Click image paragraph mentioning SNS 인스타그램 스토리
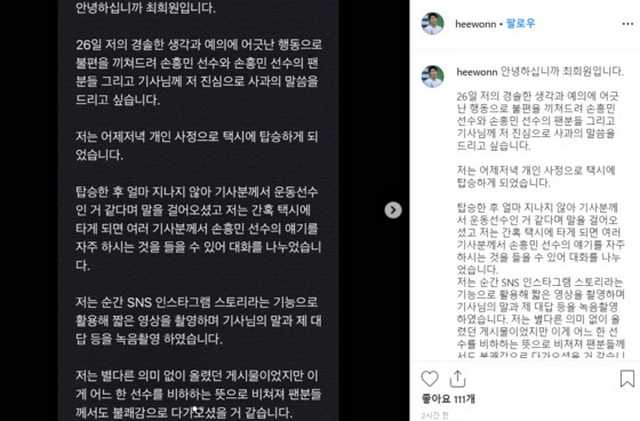The image size is (640, 421). click(198, 321)
